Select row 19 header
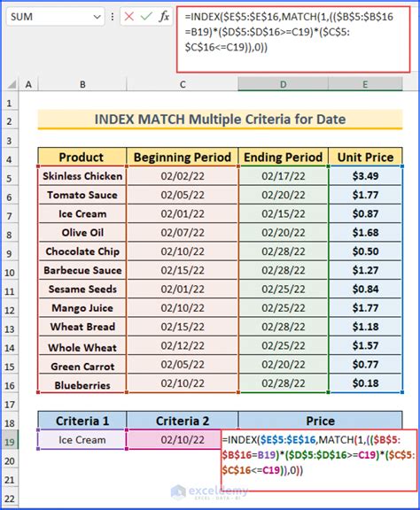This screenshot has height=510, width=420. coord(10,442)
